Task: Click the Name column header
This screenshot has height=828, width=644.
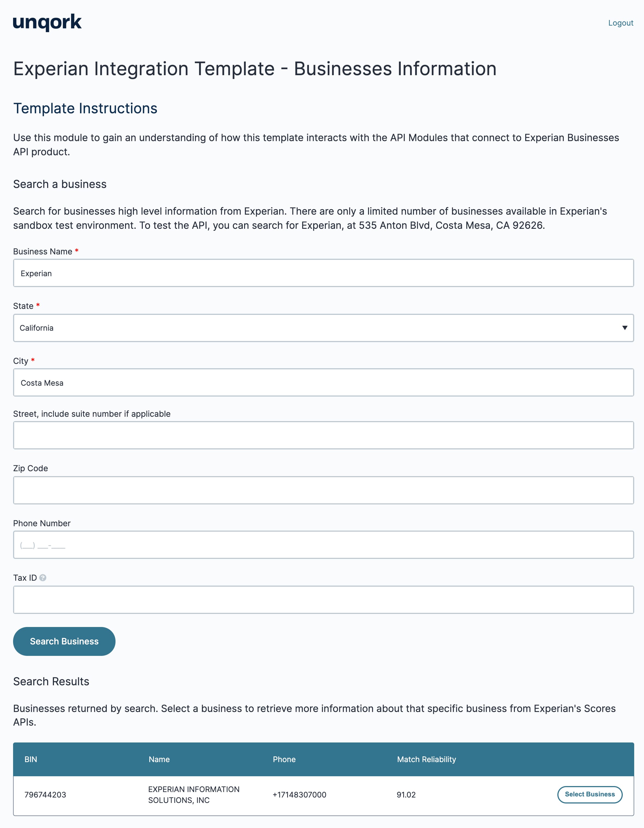Action: tap(159, 759)
